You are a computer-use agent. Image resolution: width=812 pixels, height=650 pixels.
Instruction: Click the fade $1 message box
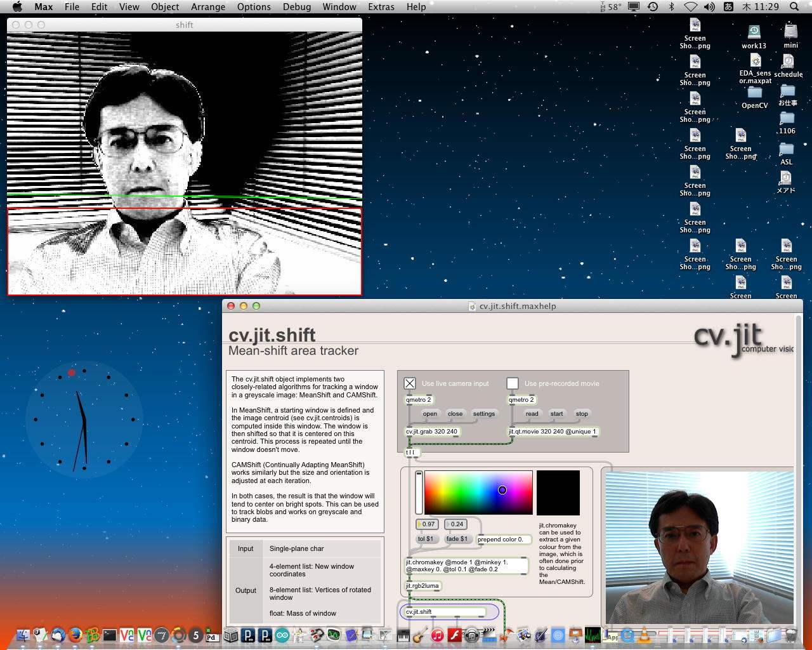tap(457, 539)
